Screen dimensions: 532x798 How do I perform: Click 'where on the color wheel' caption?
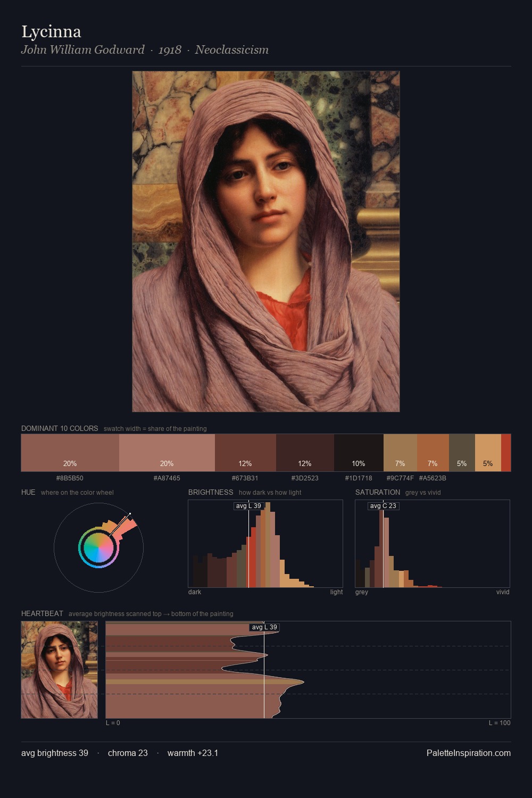77,493
